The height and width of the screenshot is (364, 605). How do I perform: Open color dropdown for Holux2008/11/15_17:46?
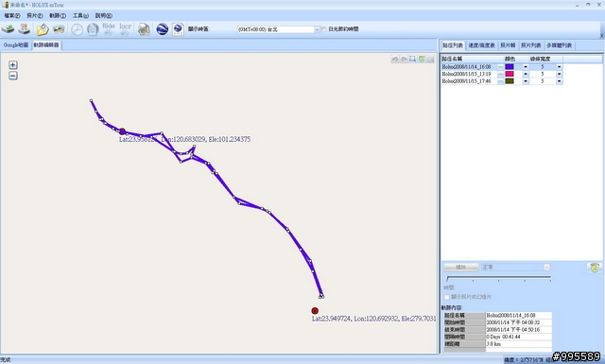[526, 81]
